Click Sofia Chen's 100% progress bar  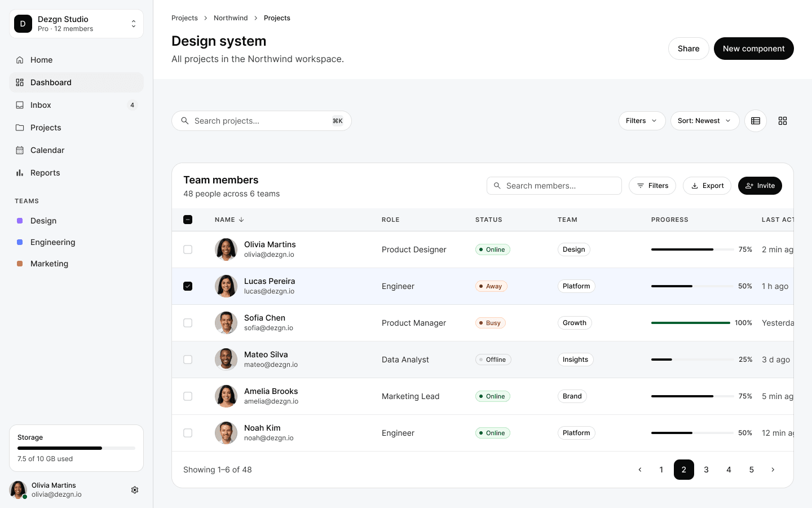(x=691, y=323)
